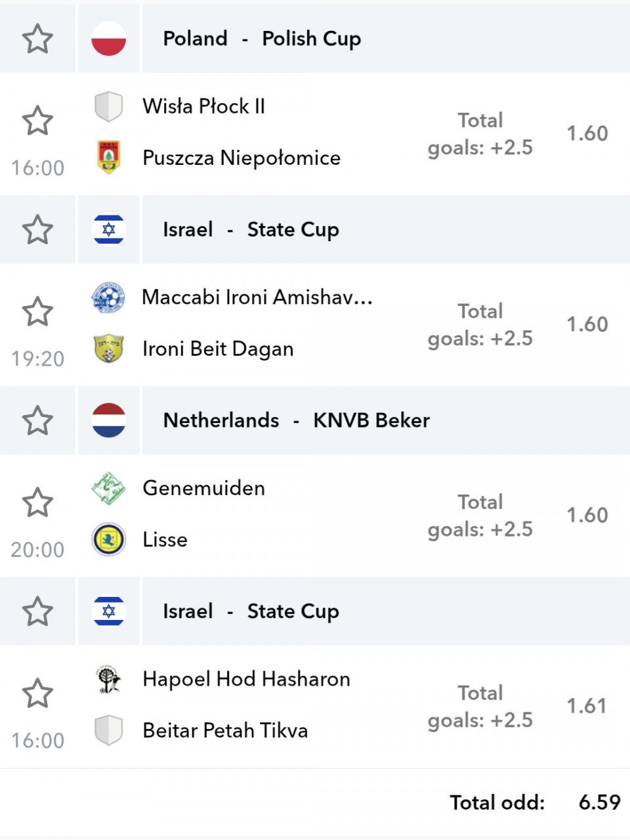Click the Ironi Beit Dagan yellow crest
Viewport: 630px width, 840px height.
[x=108, y=349]
